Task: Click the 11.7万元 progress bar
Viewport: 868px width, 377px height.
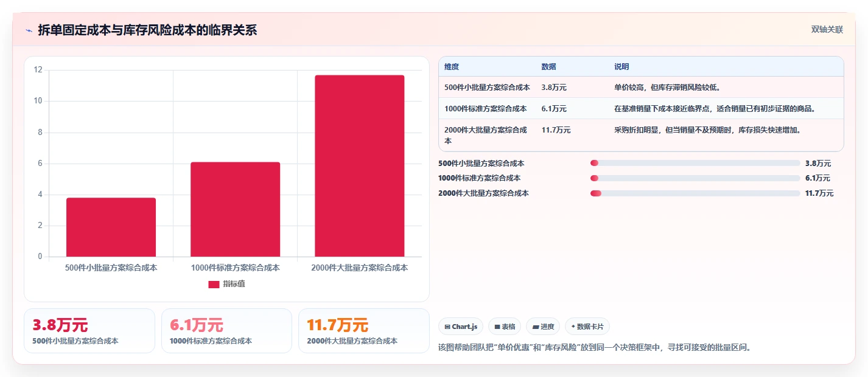Action: (x=695, y=193)
